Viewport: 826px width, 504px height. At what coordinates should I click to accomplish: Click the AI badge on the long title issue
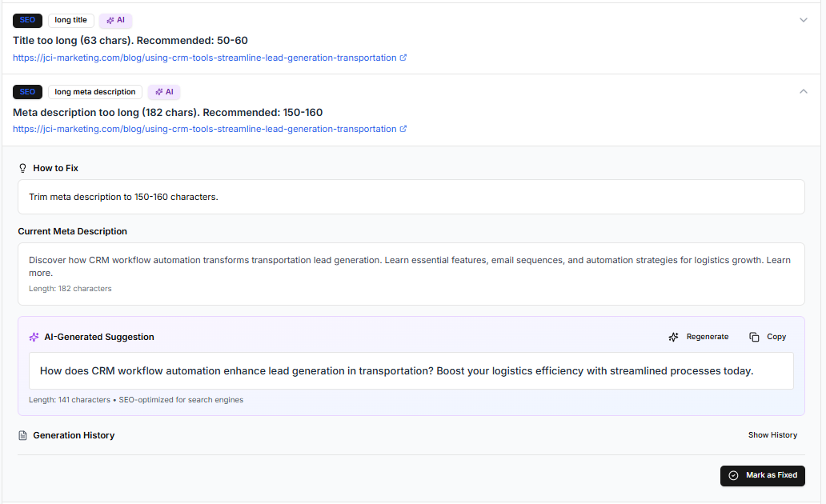115,20
